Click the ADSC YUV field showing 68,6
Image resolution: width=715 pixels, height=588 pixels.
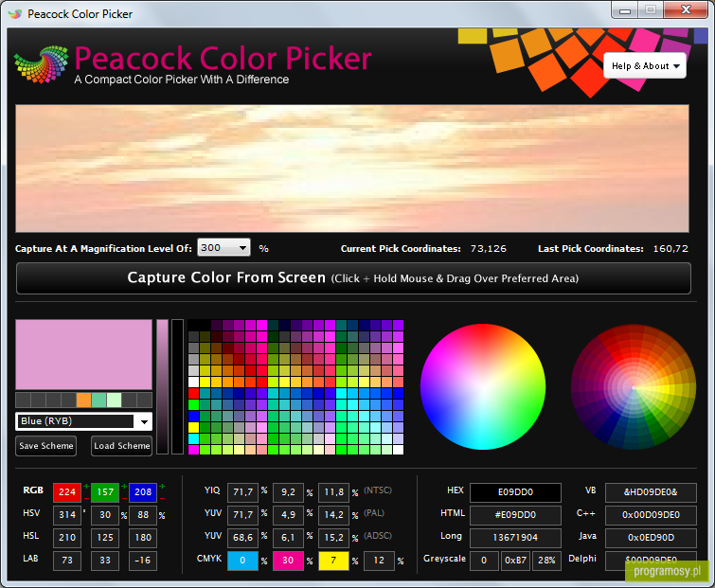pyautogui.click(x=242, y=538)
